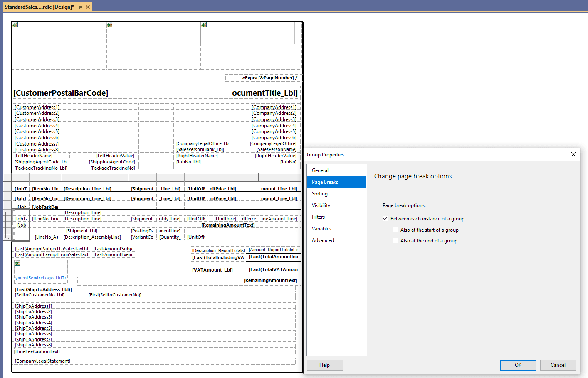
Task: Select the right header image placeholder icon
Action: pyautogui.click(x=204, y=25)
